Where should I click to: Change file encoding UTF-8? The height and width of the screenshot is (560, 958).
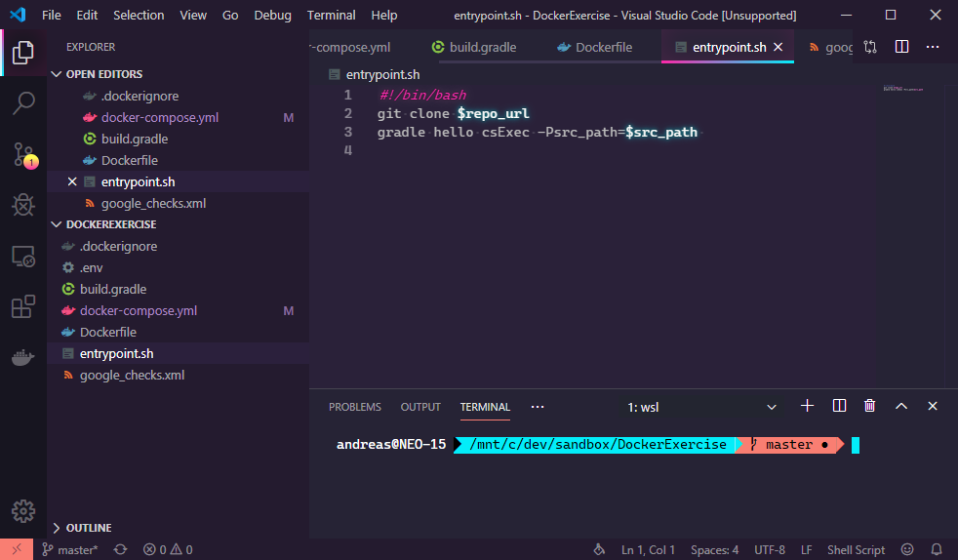pyautogui.click(x=770, y=549)
